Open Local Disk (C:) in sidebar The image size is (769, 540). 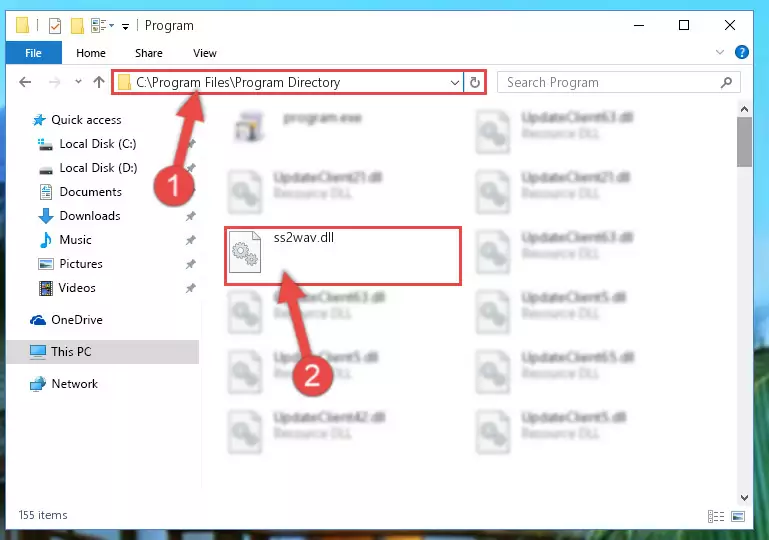click(x=98, y=144)
